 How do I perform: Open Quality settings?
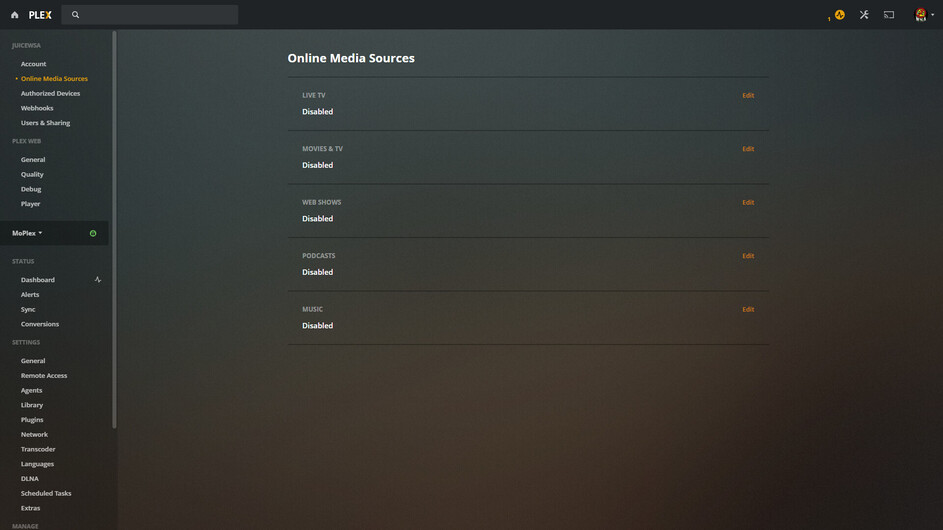(32, 174)
